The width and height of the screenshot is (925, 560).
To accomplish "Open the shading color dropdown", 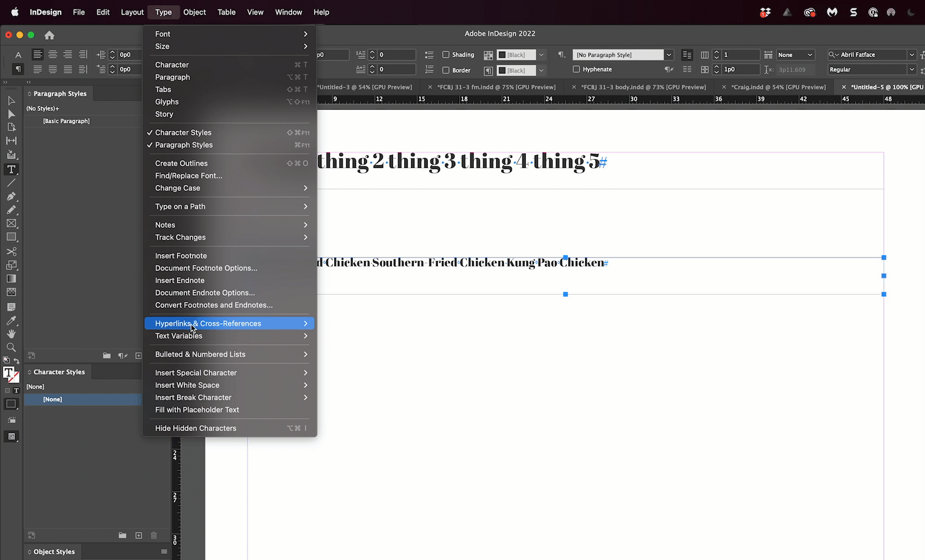I will tap(541, 55).
